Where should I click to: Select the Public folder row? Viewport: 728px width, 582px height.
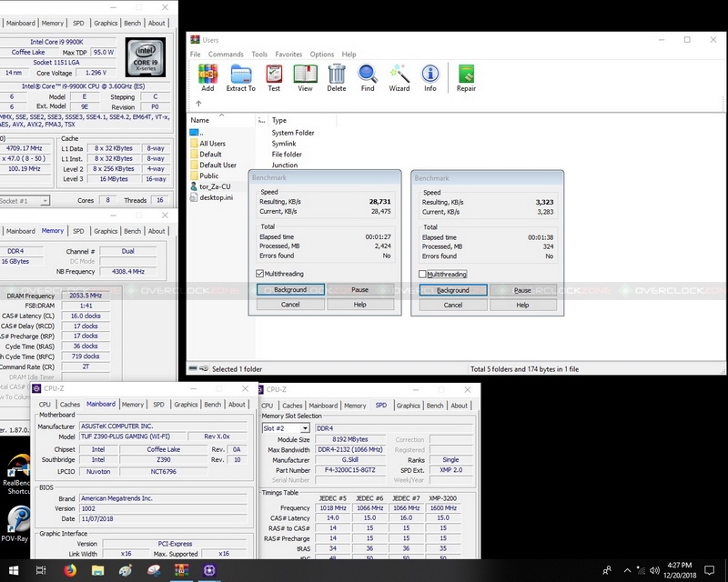[x=204, y=176]
